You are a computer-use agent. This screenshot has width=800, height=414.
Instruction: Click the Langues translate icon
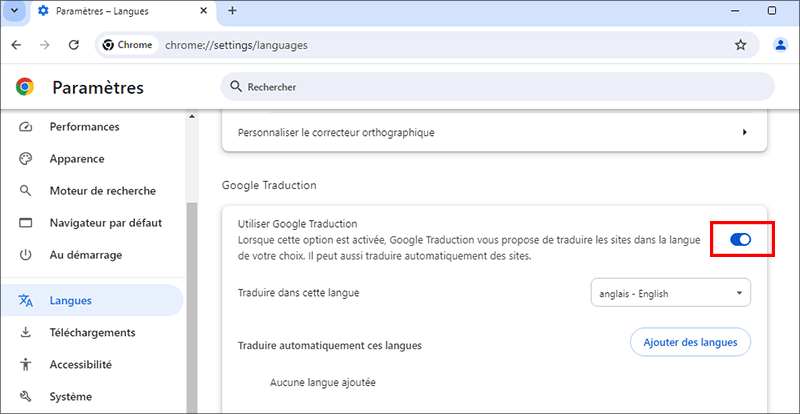26,301
